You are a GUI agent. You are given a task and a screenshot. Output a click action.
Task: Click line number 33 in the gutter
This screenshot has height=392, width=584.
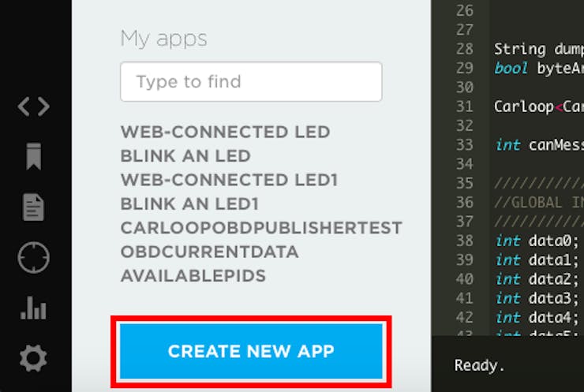(x=465, y=145)
